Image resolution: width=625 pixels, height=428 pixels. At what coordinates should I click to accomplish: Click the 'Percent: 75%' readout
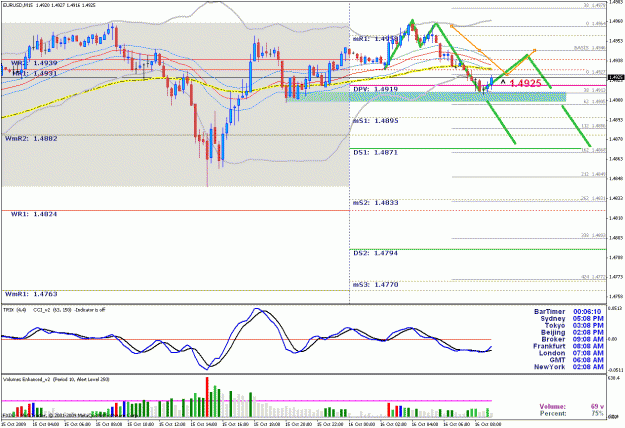coord(572,413)
